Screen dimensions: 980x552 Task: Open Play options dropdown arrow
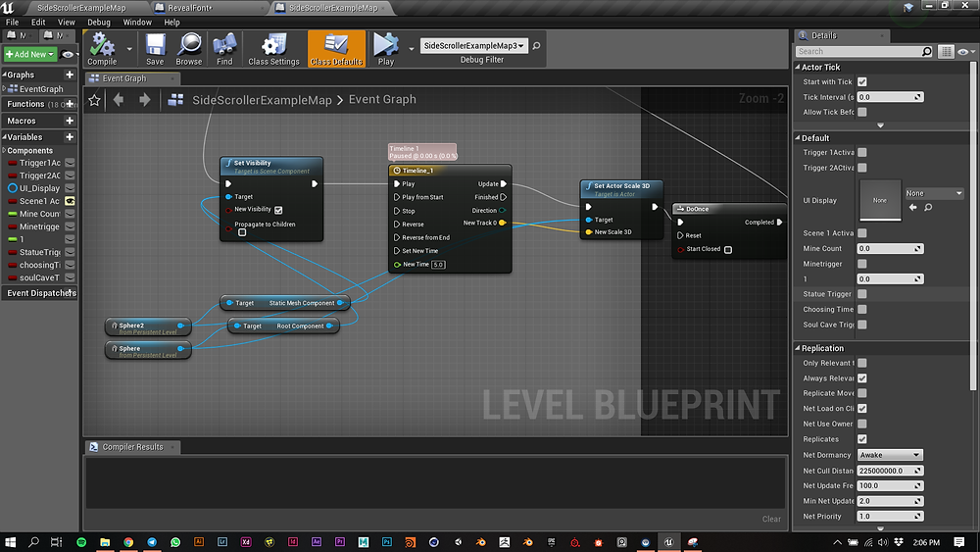[412, 49]
